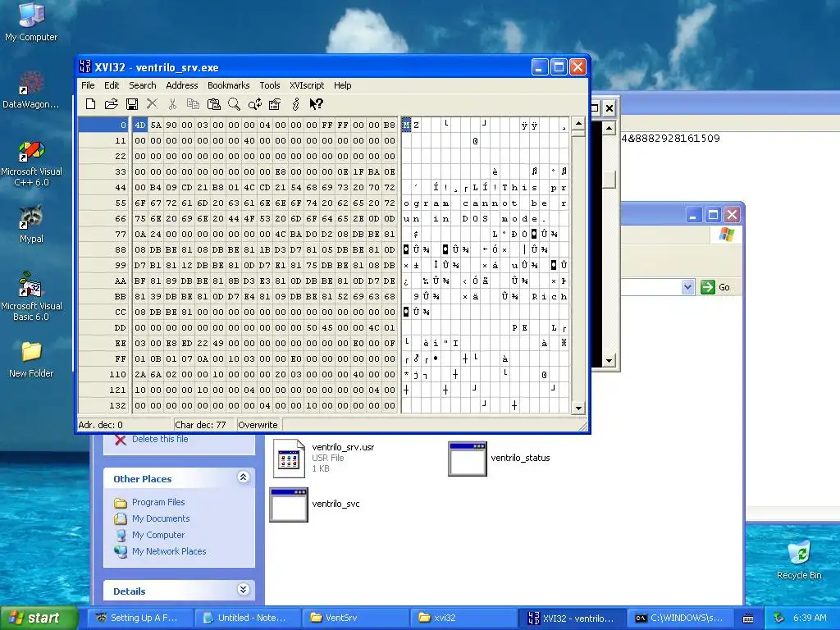Click the Find magnifier toolbar icon

click(x=234, y=104)
